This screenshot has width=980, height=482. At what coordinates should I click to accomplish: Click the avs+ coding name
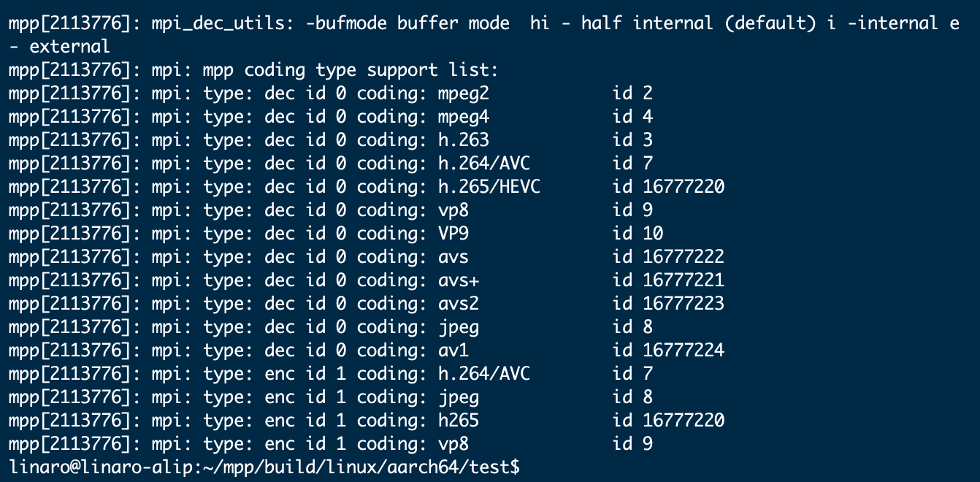click(458, 280)
